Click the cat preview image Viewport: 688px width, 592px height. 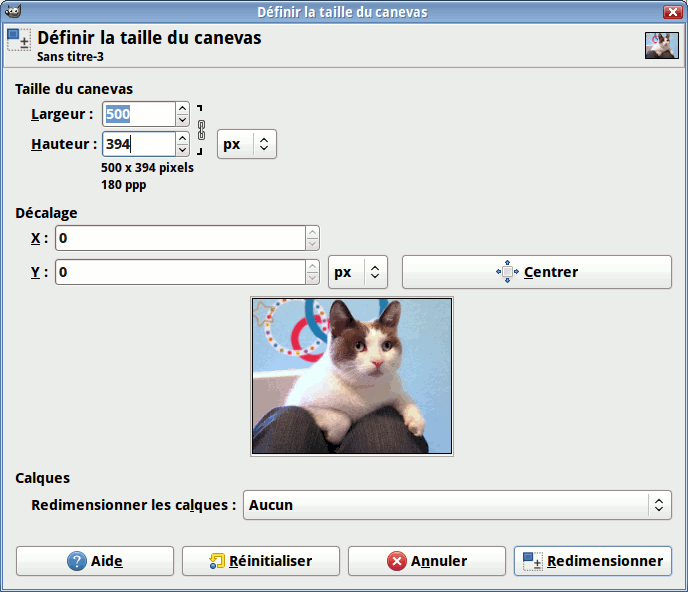(352, 376)
